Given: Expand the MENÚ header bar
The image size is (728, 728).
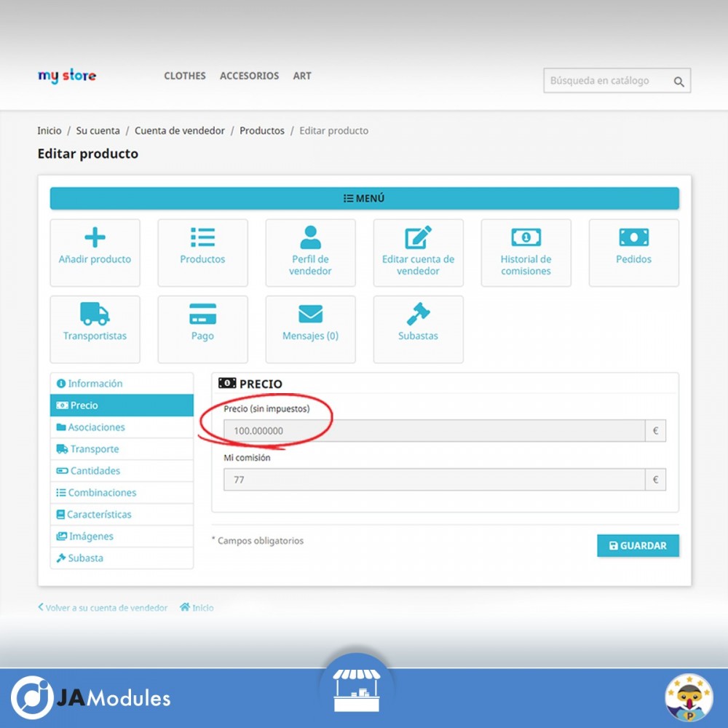Looking at the screenshot, I should pyautogui.click(x=364, y=197).
